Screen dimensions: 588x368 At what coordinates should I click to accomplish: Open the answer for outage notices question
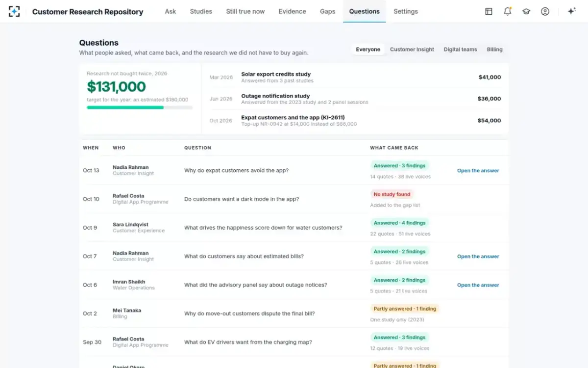coord(478,285)
